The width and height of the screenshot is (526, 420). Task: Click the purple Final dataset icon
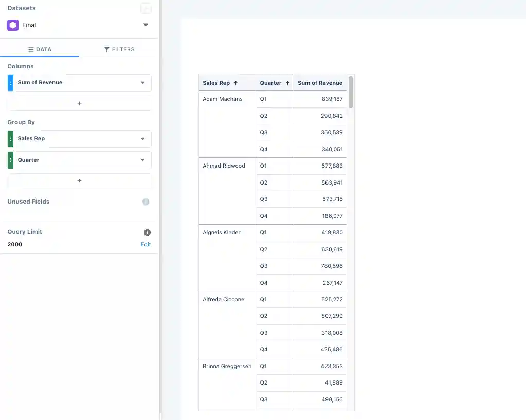click(13, 25)
